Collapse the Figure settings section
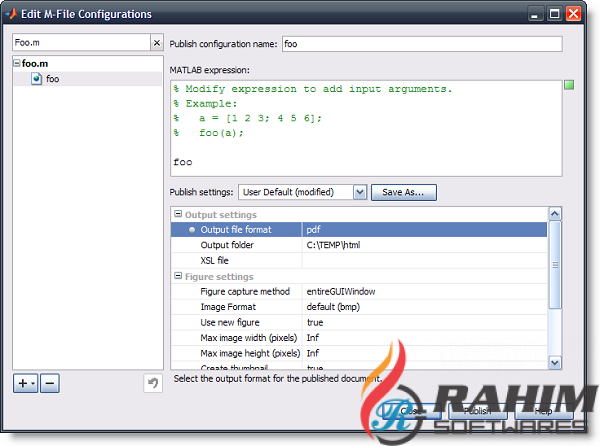The image size is (600, 446). click(x=178, y=276)
